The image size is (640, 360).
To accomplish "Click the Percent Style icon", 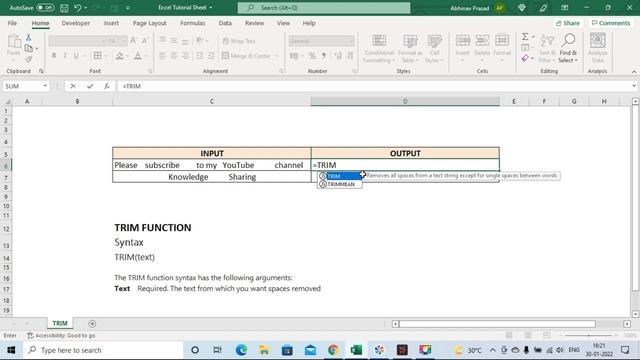I will click(312, 56).
